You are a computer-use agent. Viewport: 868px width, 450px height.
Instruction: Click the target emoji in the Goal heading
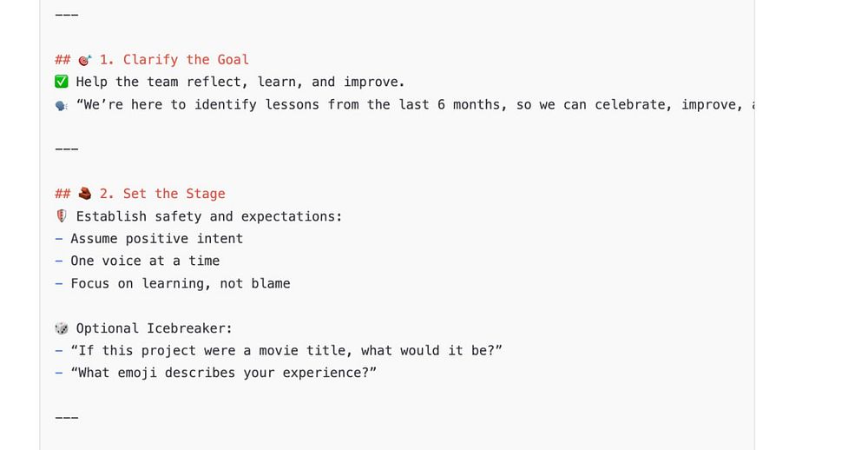(85, 60)
